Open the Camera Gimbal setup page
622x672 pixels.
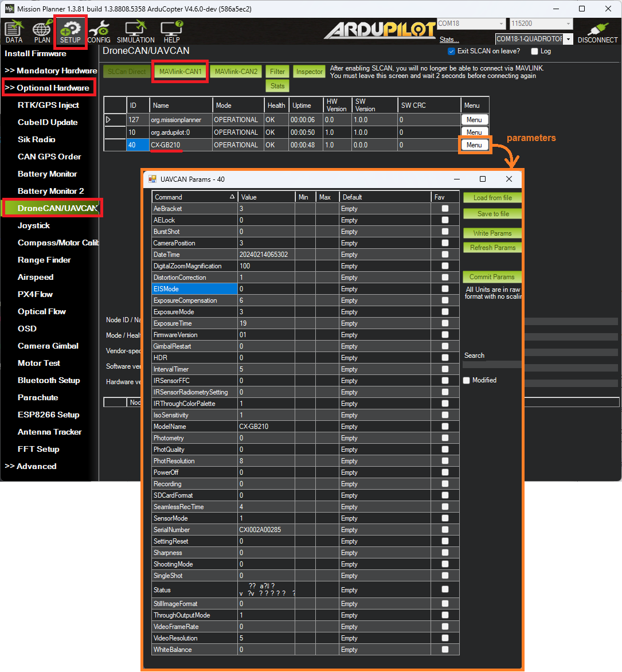tap(48, 346)
